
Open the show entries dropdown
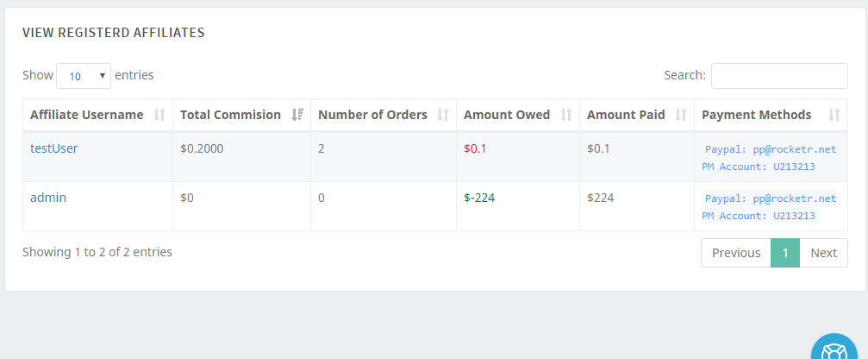(x=84, y=76)
